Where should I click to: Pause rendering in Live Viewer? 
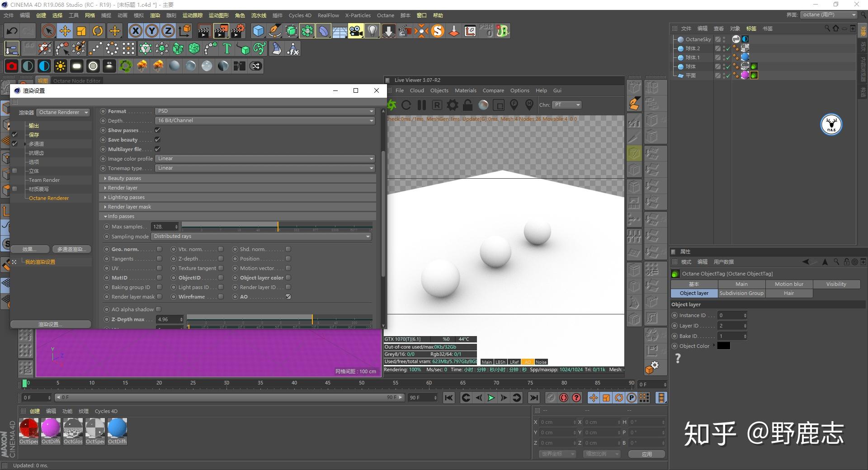pos(422,105)
